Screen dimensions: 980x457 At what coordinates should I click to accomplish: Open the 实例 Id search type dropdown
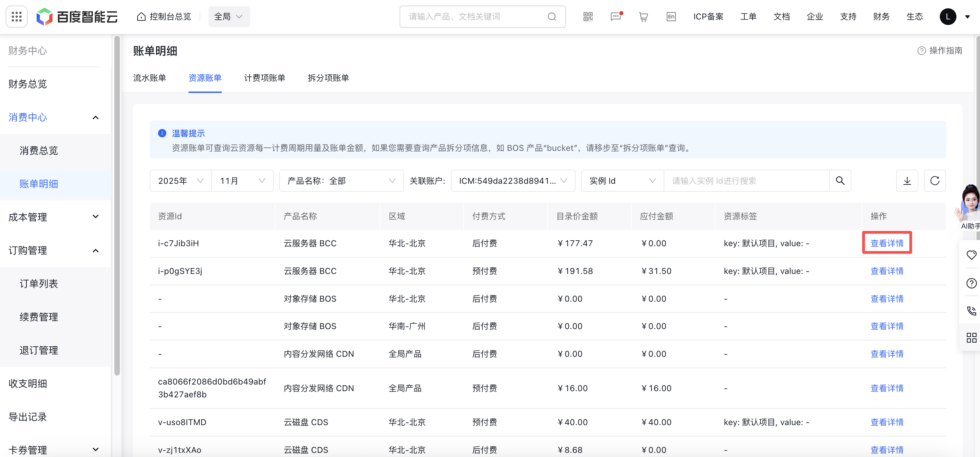pos(622,181)
